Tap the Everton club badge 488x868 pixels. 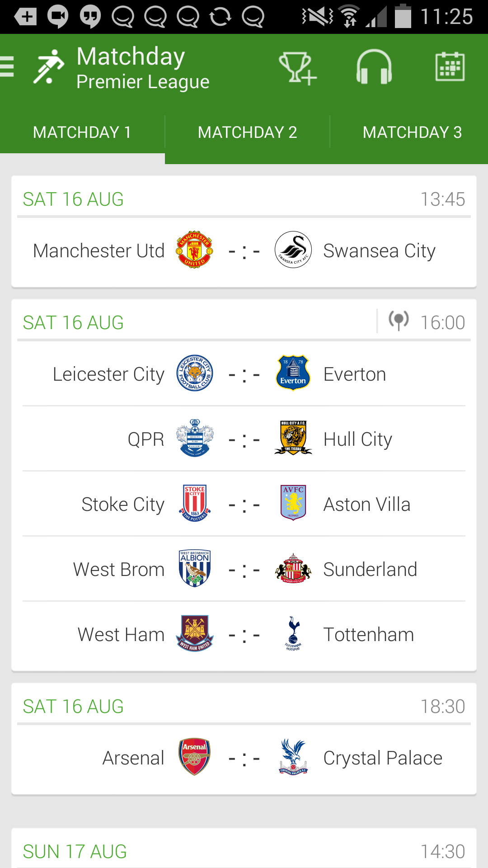pyautogui.click(x=293, y=373)
